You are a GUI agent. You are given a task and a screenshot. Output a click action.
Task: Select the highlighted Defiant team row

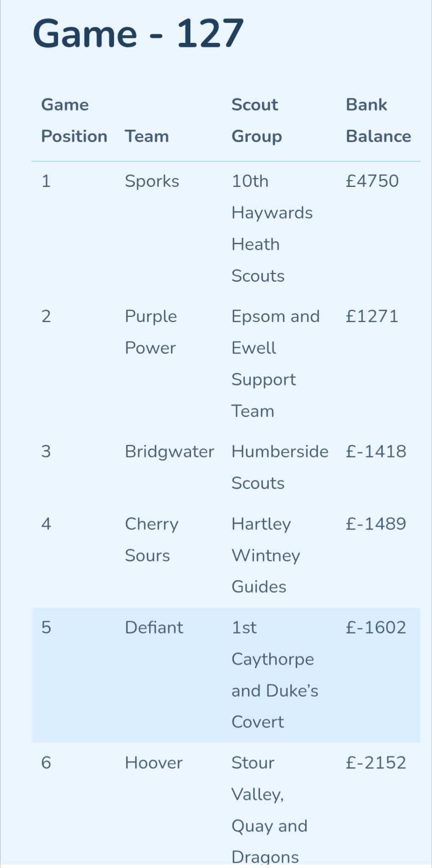pyautogui.click(x=226, y=675)
